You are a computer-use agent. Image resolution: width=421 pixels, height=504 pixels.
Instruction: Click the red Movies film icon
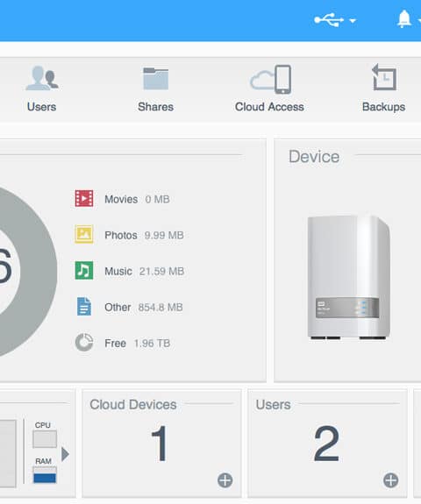[84, 198]
